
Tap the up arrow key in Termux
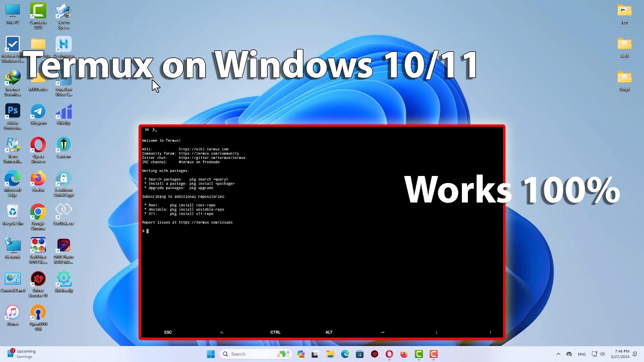click(x=490, y=332)
